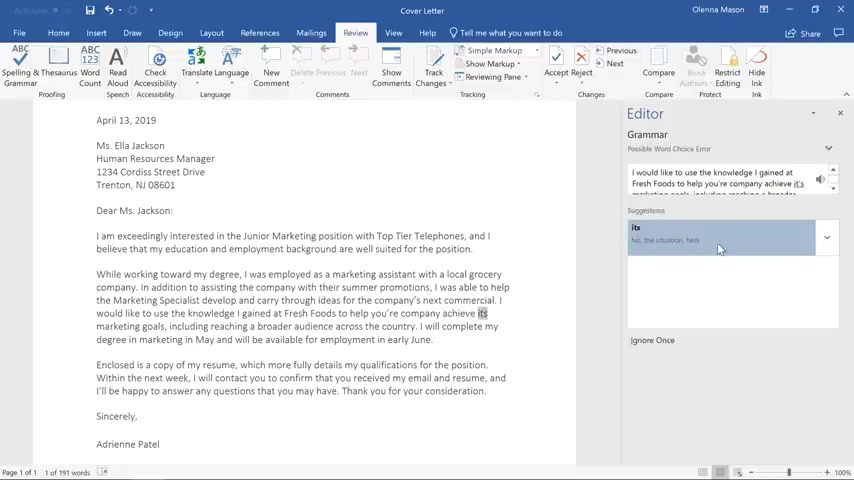This screenshot has width=854, height=480.
Task: Select the 'its' suggestion
Action: pos(721,238)
